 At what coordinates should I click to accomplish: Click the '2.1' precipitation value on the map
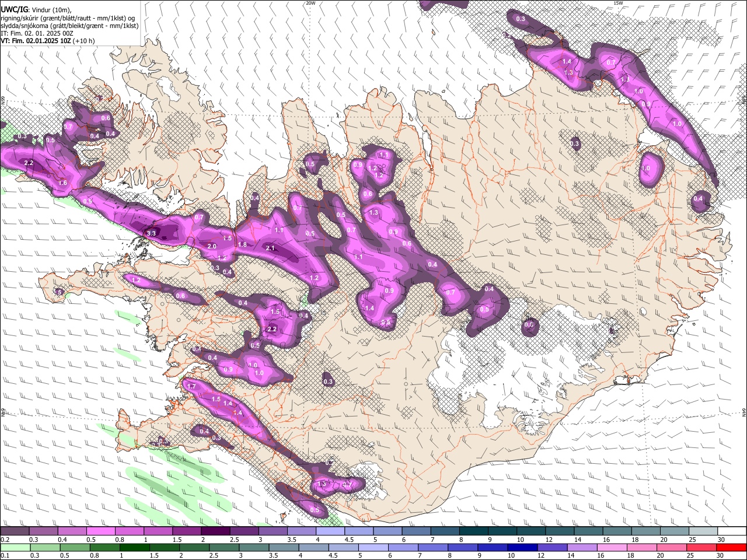coord(270,248)
